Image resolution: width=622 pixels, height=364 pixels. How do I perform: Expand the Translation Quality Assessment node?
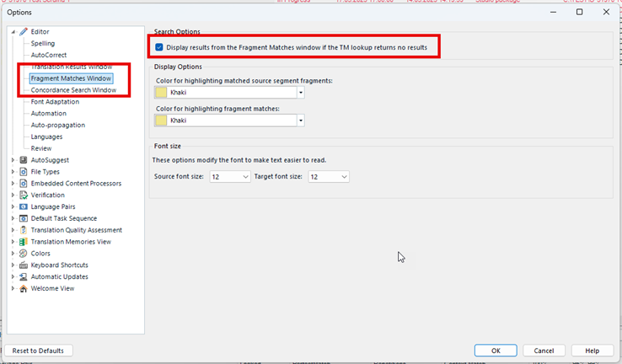pos(13,230)
